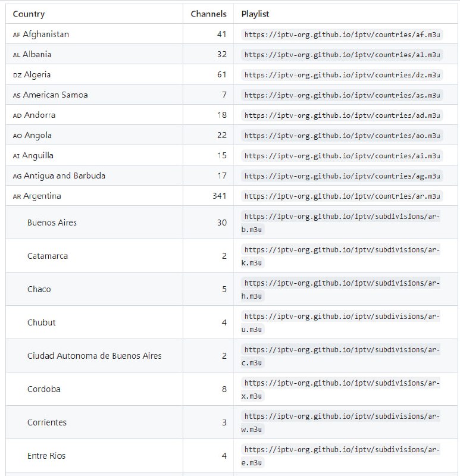Image resolution: width=460 pixels, height=476 pixels.
Task: Click Argentina's channel count 341
Action: (x=219, y=196)
